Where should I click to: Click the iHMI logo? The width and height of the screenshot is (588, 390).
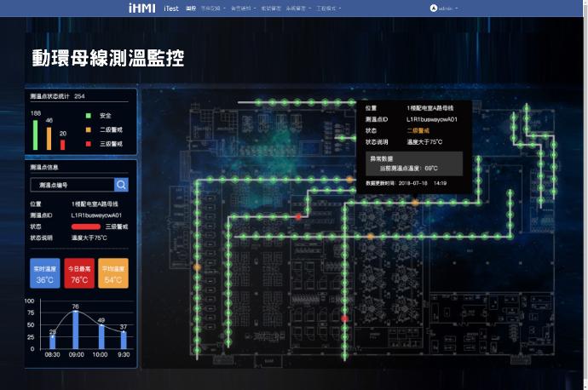[x=141, y=8]
